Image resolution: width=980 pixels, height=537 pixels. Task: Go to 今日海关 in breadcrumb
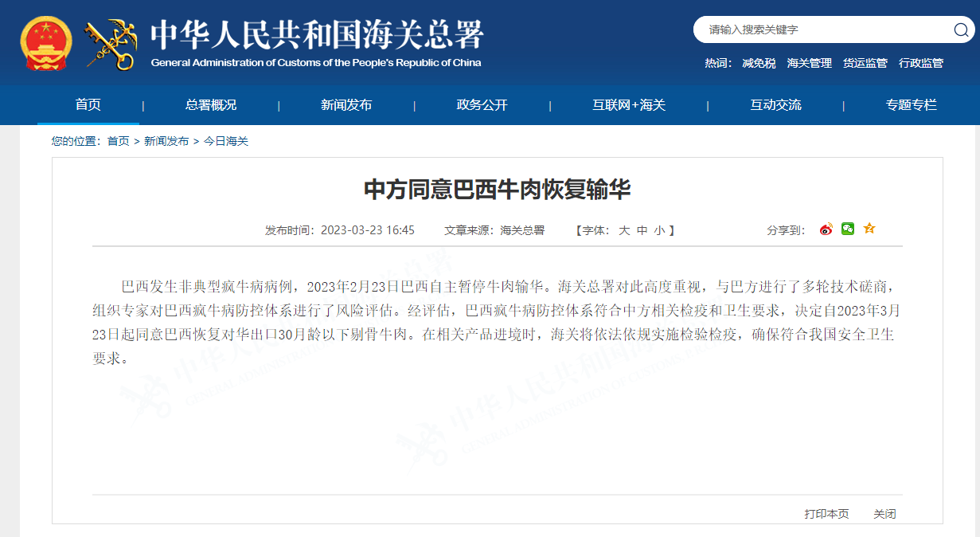(226, 141)
